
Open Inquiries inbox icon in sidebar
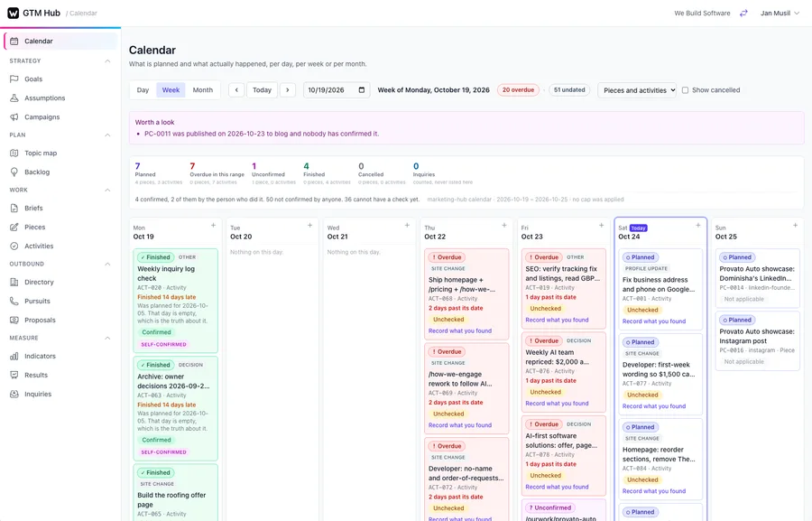tap(14, 394)
